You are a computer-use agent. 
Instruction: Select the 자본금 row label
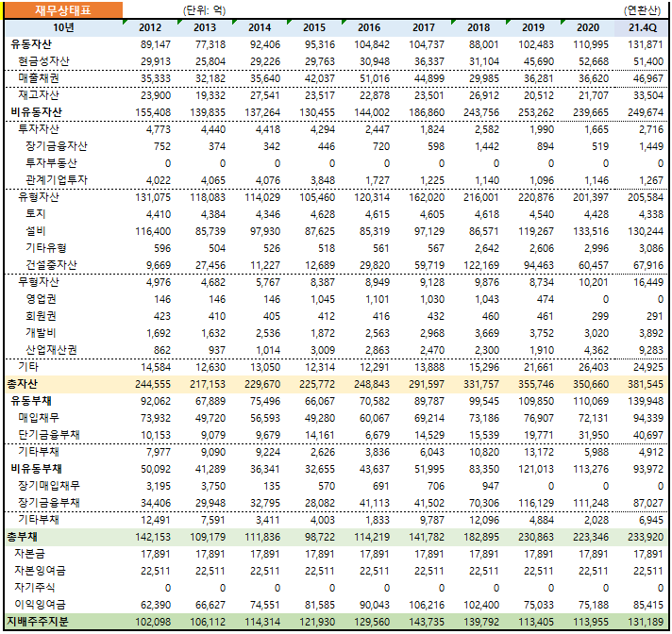[x=29, y=554]
